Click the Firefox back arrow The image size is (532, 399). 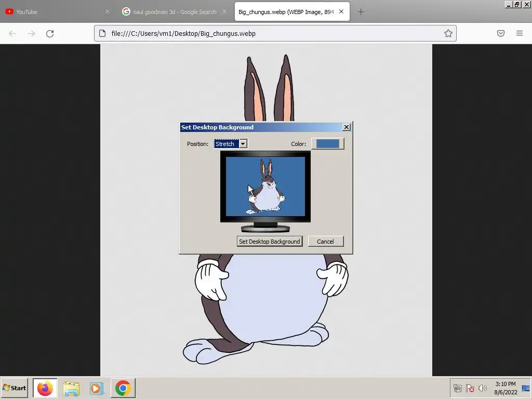click(x=12, y=34)
